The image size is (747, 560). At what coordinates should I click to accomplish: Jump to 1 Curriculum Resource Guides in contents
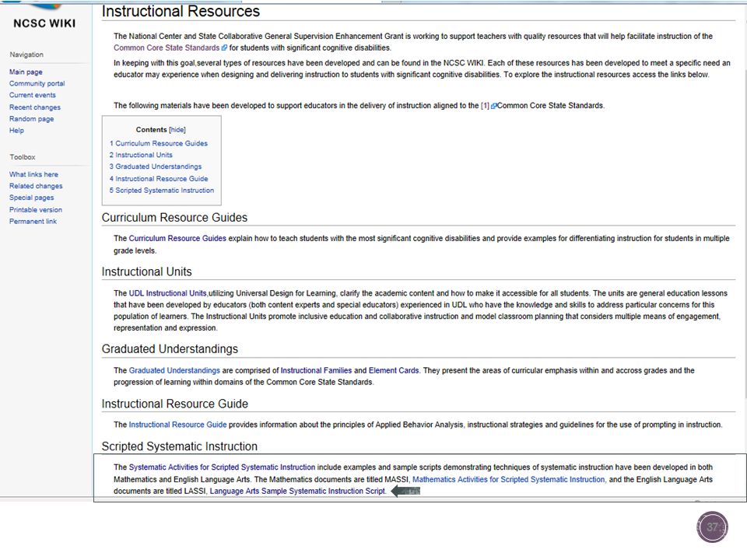click(x=159, y=143)
